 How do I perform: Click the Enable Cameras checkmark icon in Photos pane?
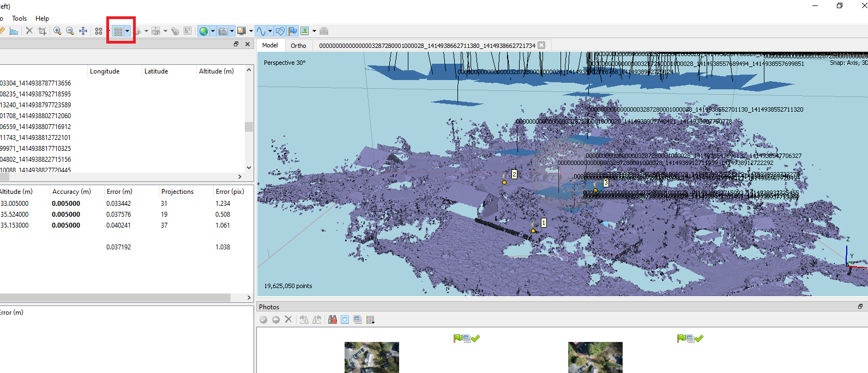pyautogui.click(x=263, y=320)
